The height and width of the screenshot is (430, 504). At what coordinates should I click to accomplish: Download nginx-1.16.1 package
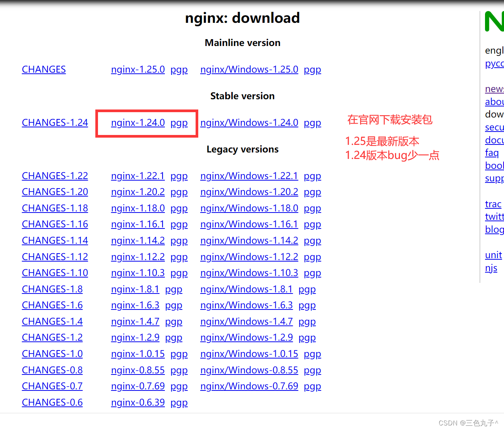138,224
